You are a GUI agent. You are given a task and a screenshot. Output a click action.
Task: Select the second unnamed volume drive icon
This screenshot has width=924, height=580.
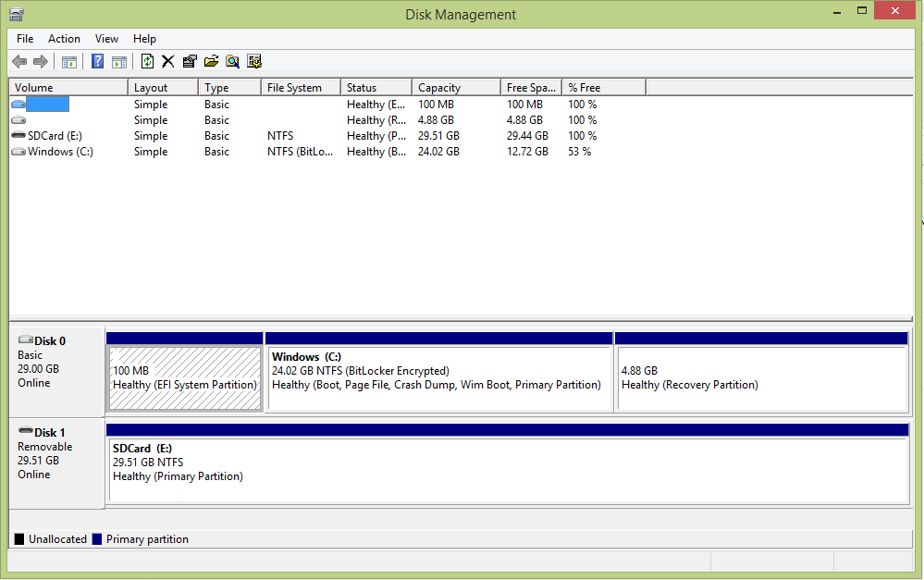point(18,120)
